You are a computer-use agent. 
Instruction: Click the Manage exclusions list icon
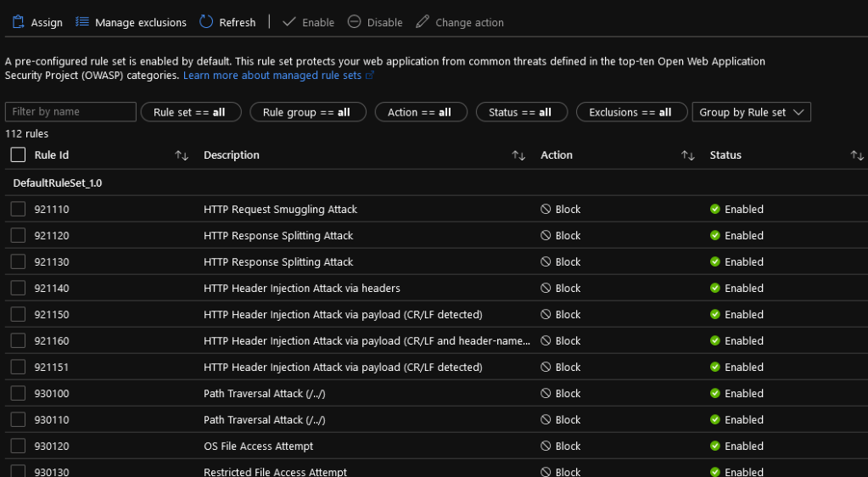tap(82, 22)
